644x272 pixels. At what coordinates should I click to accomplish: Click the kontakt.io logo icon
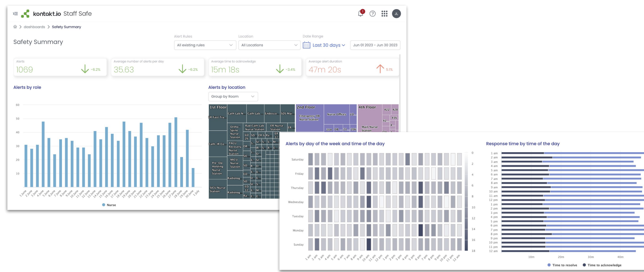click(25, 14)
